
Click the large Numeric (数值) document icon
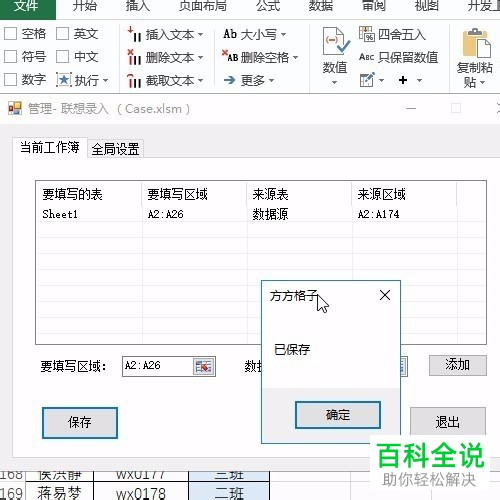click(336, 41)
